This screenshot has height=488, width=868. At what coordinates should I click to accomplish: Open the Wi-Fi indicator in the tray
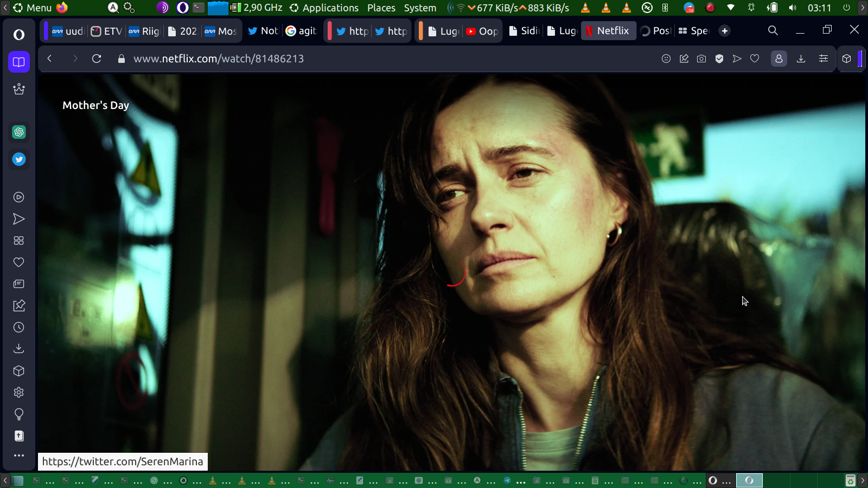tap(731, 8)
